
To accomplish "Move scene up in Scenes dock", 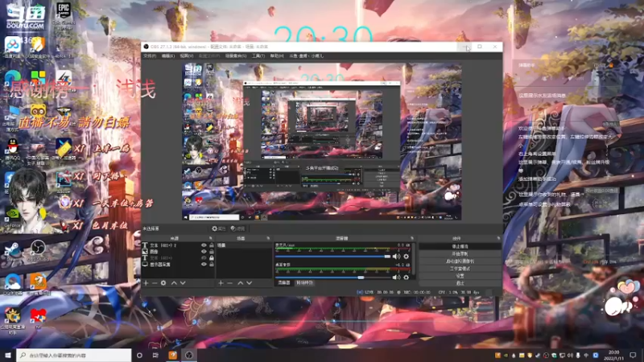I will coord(240,283).
